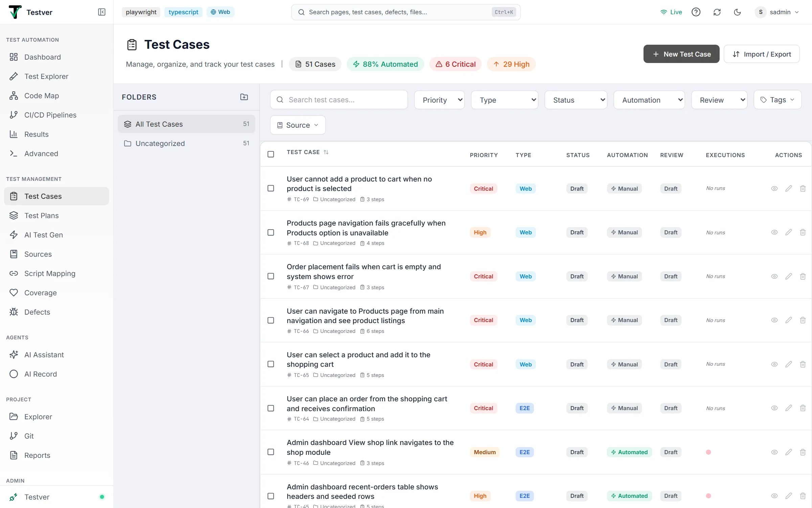Collapse the sidebar panel icon

click(x=101, y=12)
